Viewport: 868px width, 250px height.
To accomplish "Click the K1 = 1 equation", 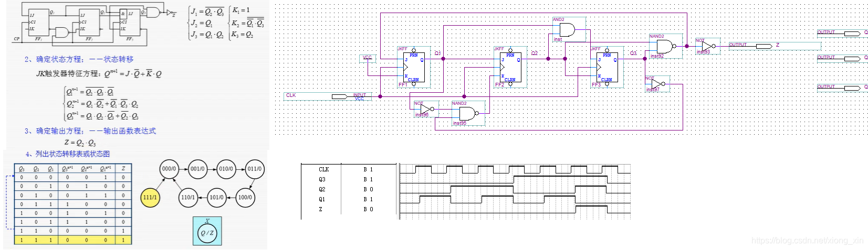I will point(242,10).
